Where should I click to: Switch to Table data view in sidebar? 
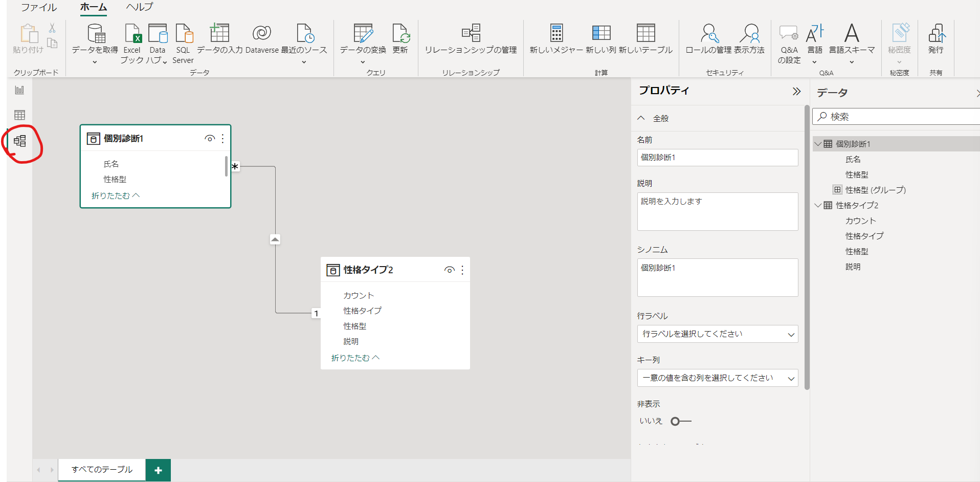19,115
